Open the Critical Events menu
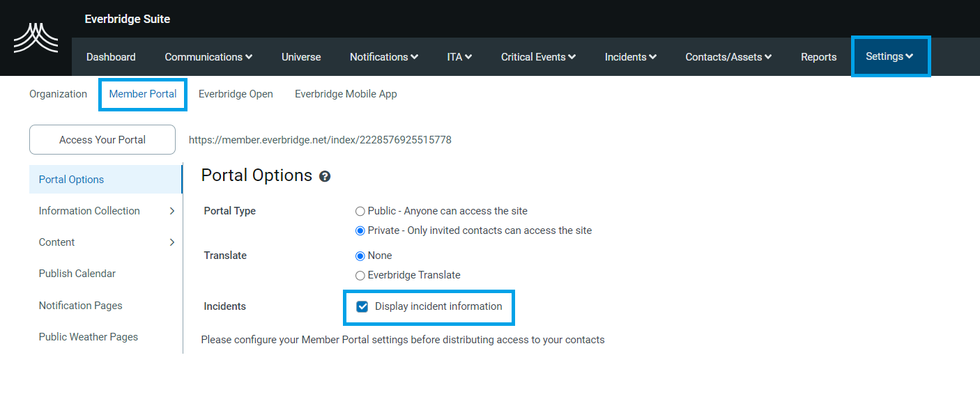This screenshot has width=980, height=408. [538, 57]
